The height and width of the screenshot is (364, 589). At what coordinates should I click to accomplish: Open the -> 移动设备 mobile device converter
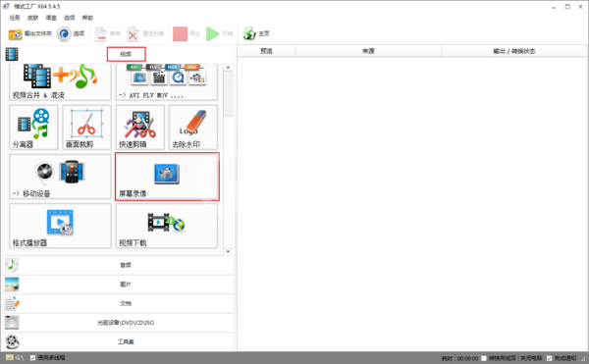(x=60, y=177)
